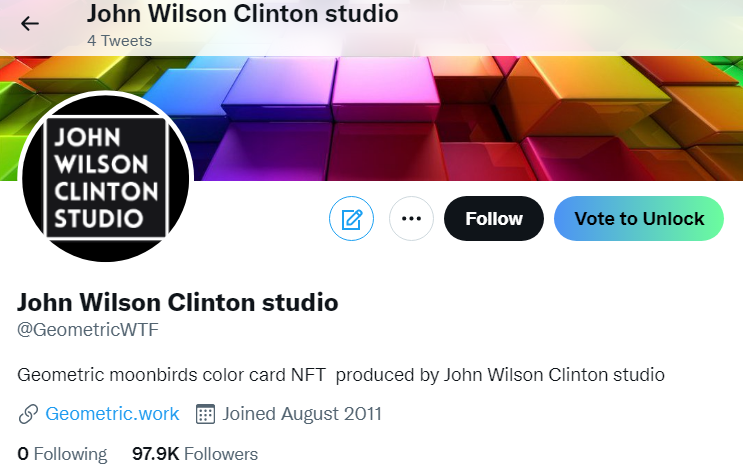Open the compose note icon button
This screenshot has height=473, width=743.
click(x=351, y=219)
